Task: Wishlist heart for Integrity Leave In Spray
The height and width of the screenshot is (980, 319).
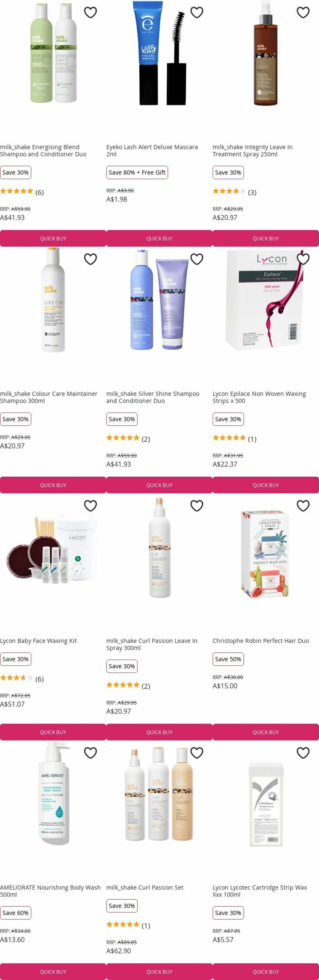Action: tap(303, 12)
